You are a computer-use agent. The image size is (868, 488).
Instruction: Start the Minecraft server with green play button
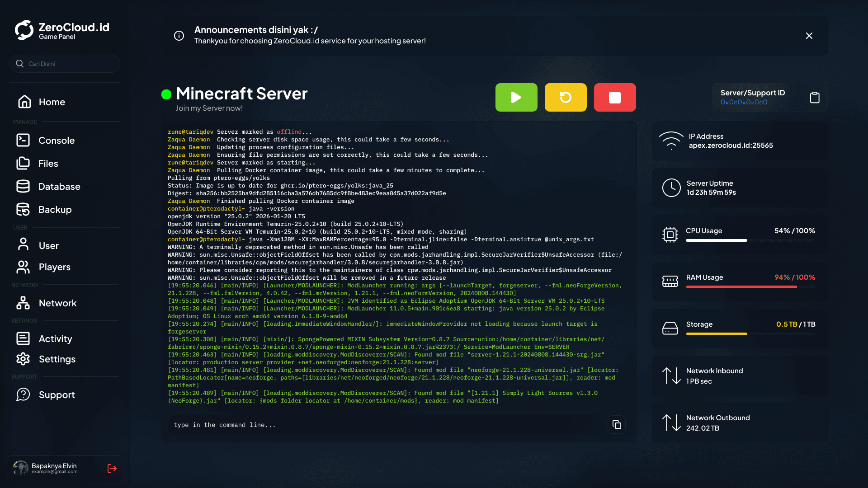pyautogui.click(x=516, y=97)
